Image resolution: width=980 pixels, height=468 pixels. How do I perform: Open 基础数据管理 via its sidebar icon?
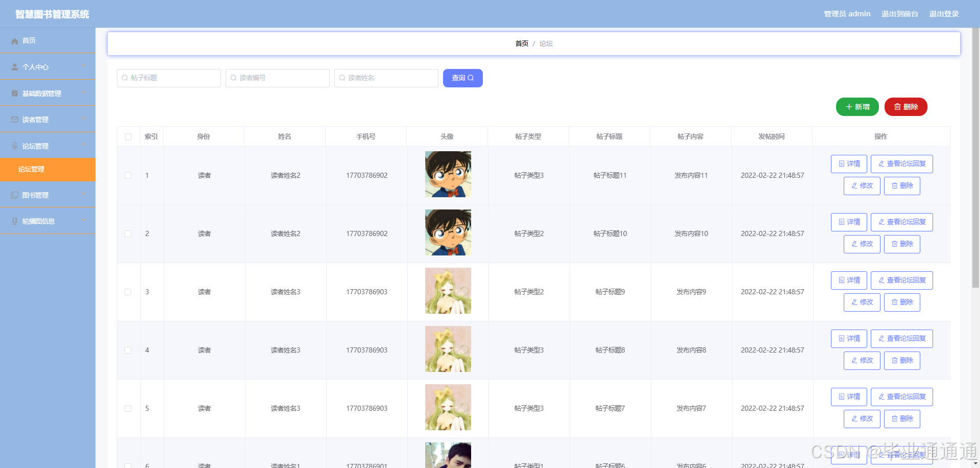(14, 93)
